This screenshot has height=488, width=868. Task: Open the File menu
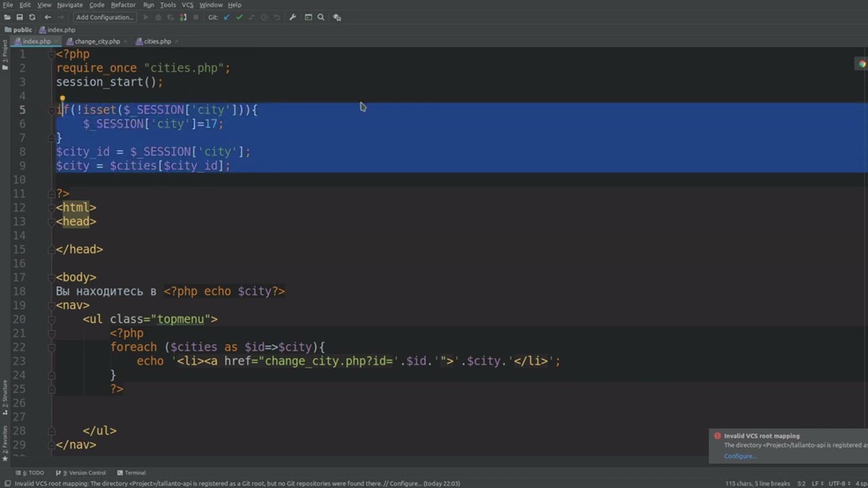(7, 5)
